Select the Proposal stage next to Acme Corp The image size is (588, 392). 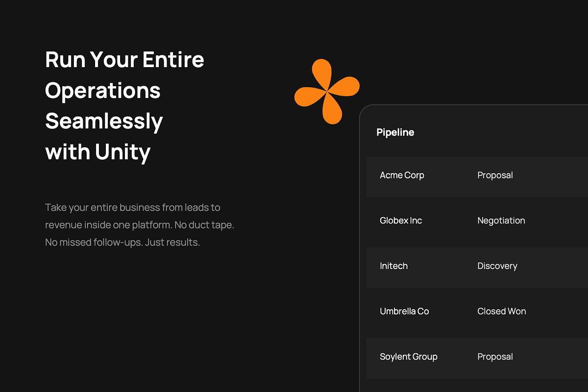tap(495, 175)
